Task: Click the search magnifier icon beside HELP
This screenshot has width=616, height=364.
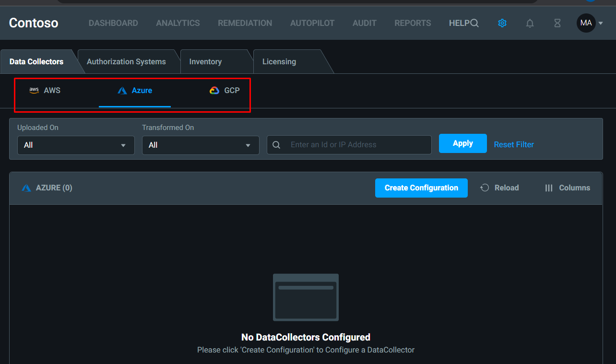Action: (x=474, y=23)
